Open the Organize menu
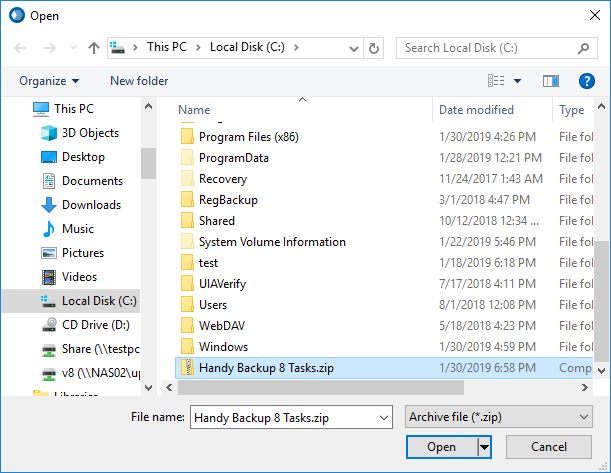 coord(48,81)
